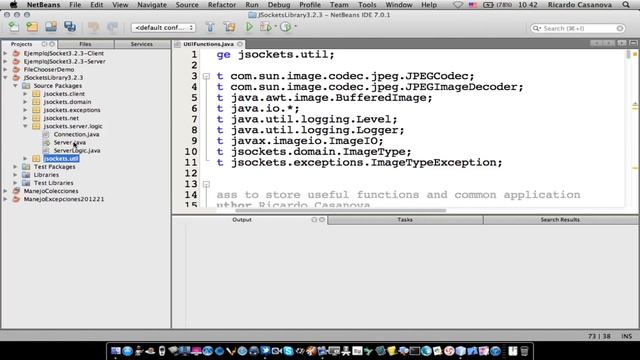Select the Output tab
640x360 pixels.
pos(242,220)
